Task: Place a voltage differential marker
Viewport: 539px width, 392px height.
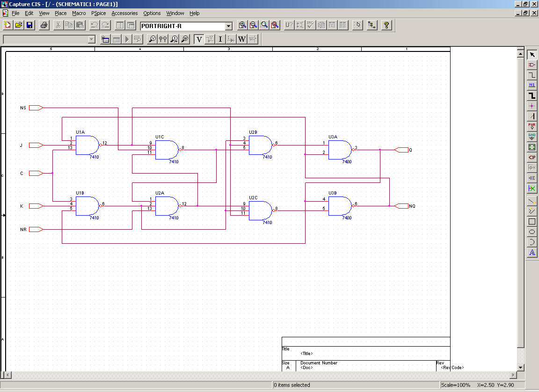Action: [x=163, y=39]
